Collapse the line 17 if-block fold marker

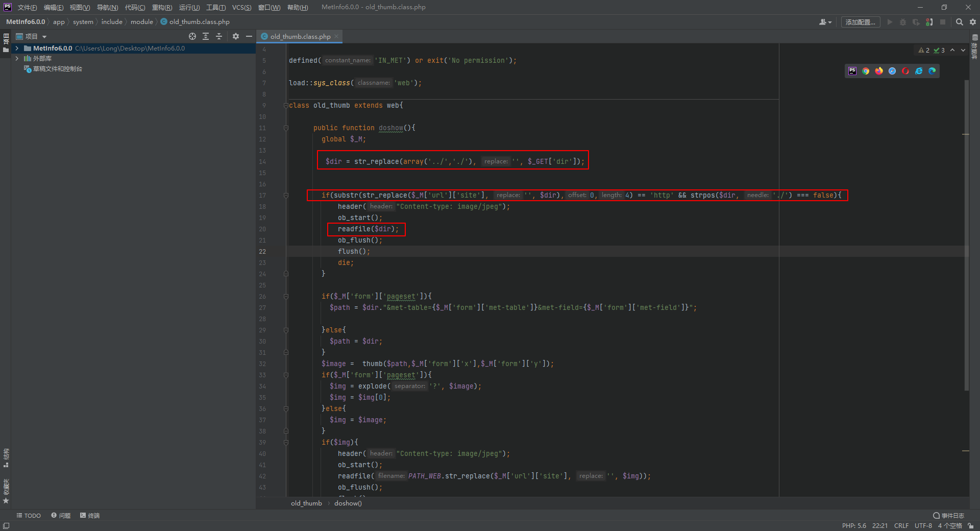point(286,195)
